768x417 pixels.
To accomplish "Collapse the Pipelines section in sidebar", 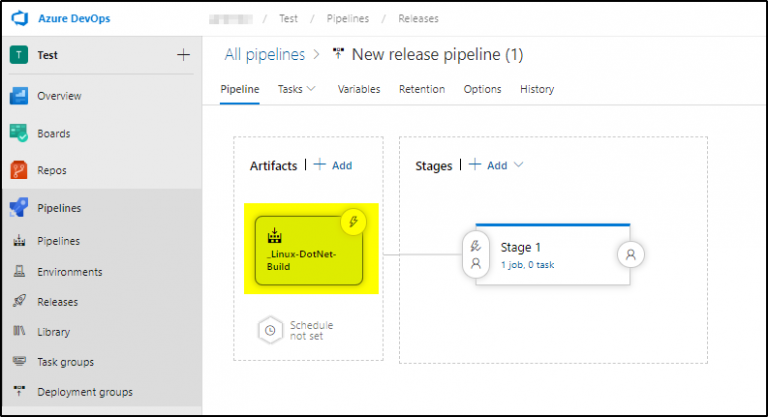I will coord(58,208).
